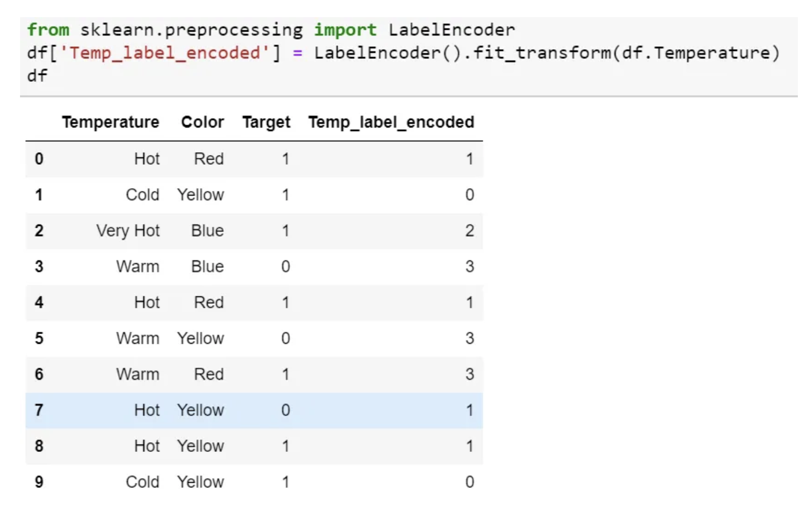The image size is (803, 532).
Task: Click the Target column header
Action: (266, 122)
